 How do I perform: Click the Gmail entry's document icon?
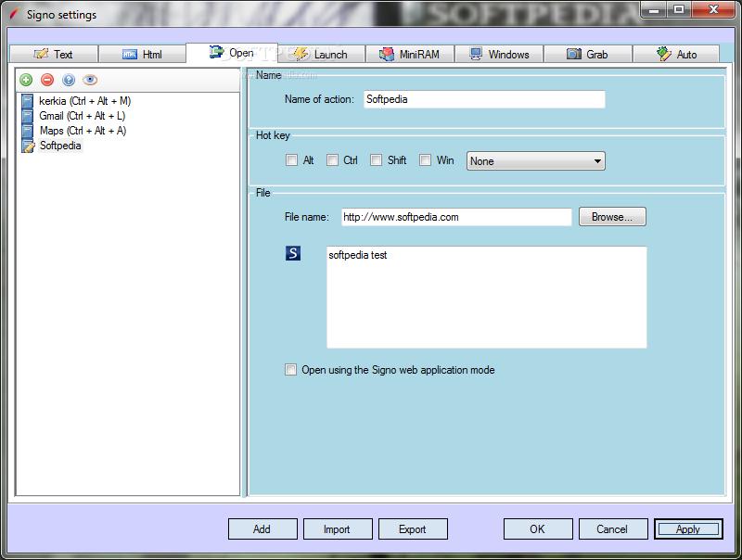click(28, 116)
